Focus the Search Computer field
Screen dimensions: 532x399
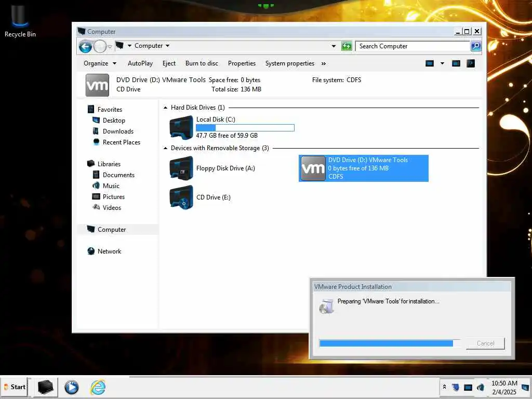[413, 46]
